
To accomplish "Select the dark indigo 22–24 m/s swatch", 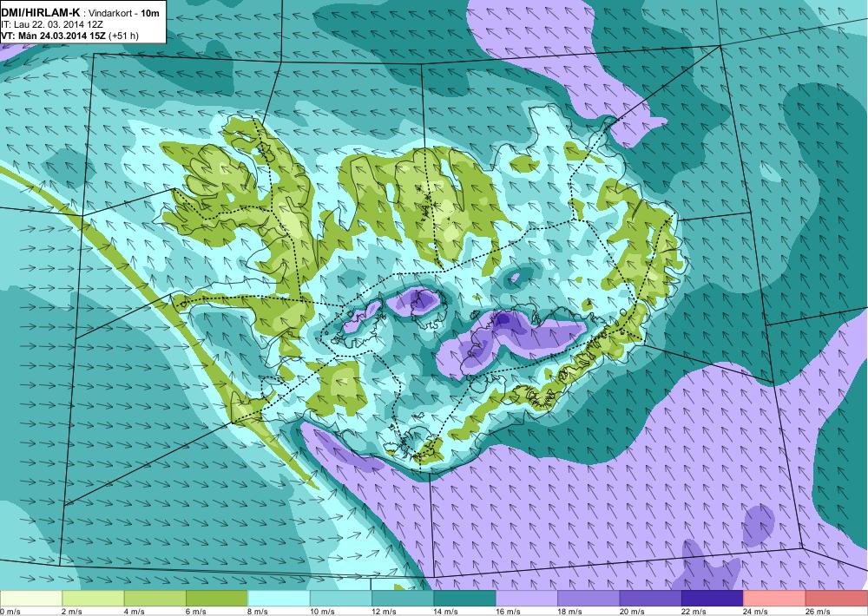I will pos(713,599).
